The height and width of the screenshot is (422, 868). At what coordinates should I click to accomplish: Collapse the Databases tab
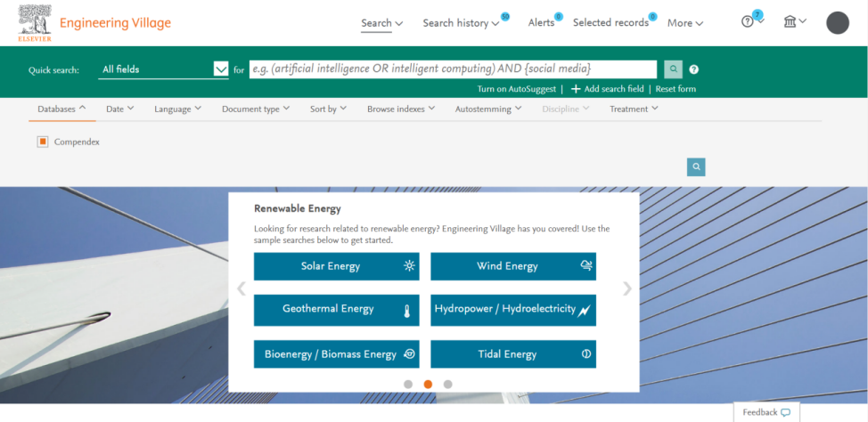[x=62, y=109]
